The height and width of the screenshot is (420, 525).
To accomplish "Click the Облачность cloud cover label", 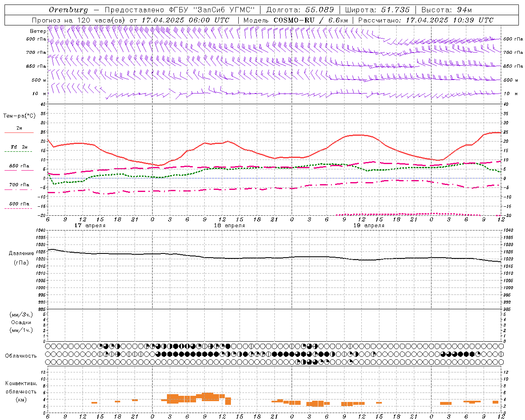I will 21,356.
